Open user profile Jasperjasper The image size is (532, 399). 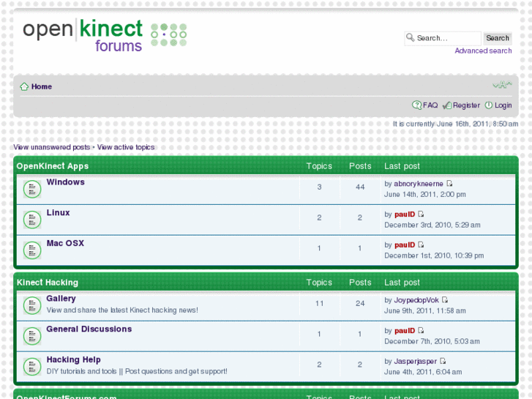click(416, 362)
